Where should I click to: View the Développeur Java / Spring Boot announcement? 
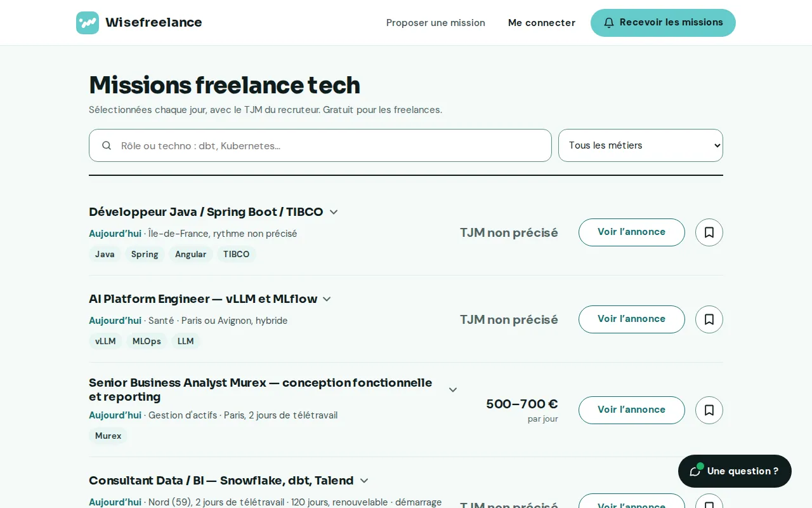click(632, 232)
